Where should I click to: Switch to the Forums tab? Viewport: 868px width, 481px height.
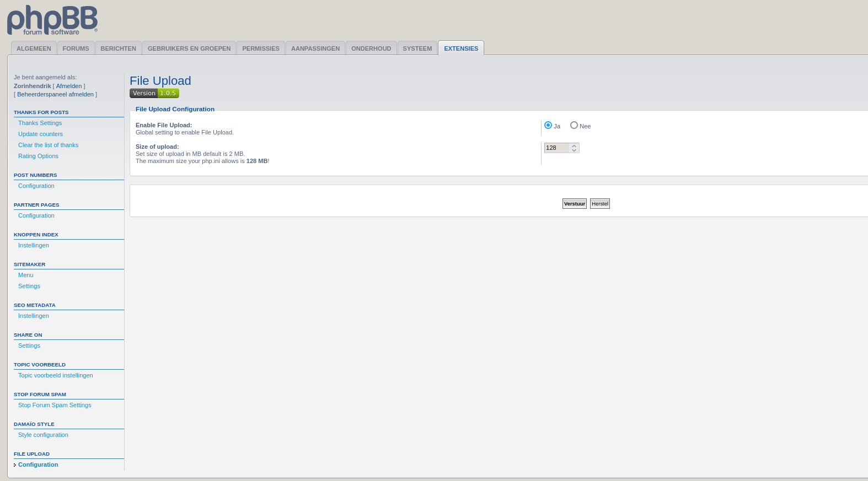76,48
